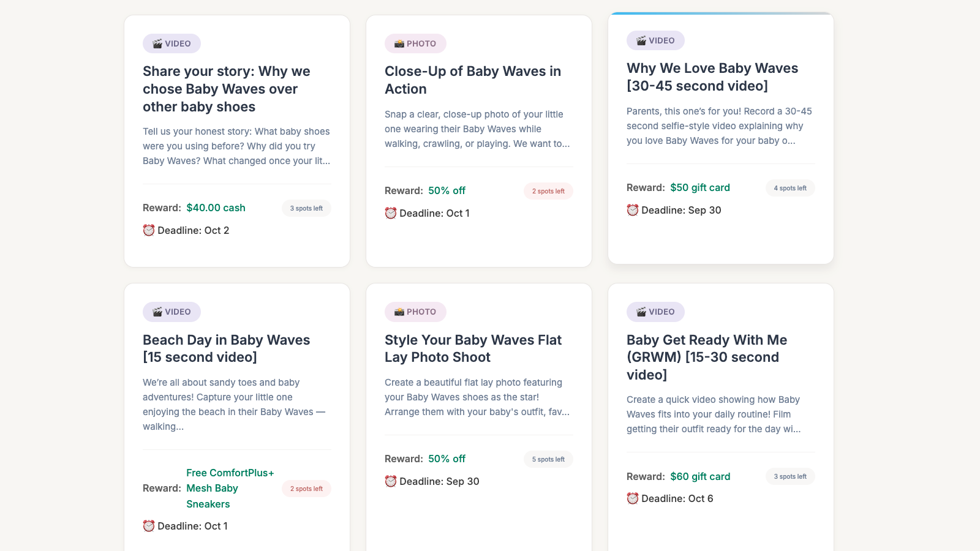Click the alarm clock icon on the Close-Up of Baby Waves card
This screenshot has width=980, height=551.
point(391,213)
